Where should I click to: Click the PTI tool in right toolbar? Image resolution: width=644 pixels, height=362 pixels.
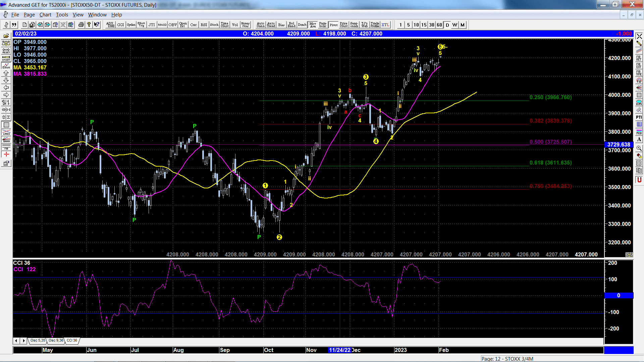pyautogui.click(x=639, y=117)
